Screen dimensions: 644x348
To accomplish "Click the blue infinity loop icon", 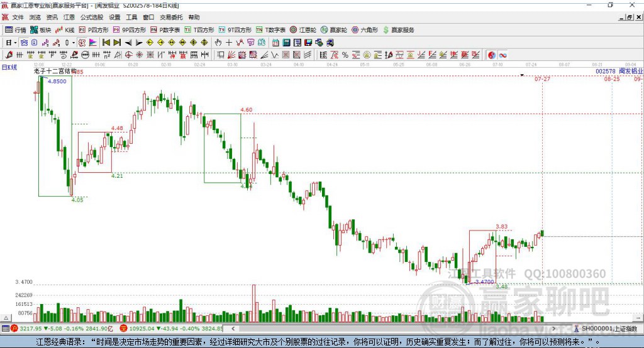I will 502,55.
